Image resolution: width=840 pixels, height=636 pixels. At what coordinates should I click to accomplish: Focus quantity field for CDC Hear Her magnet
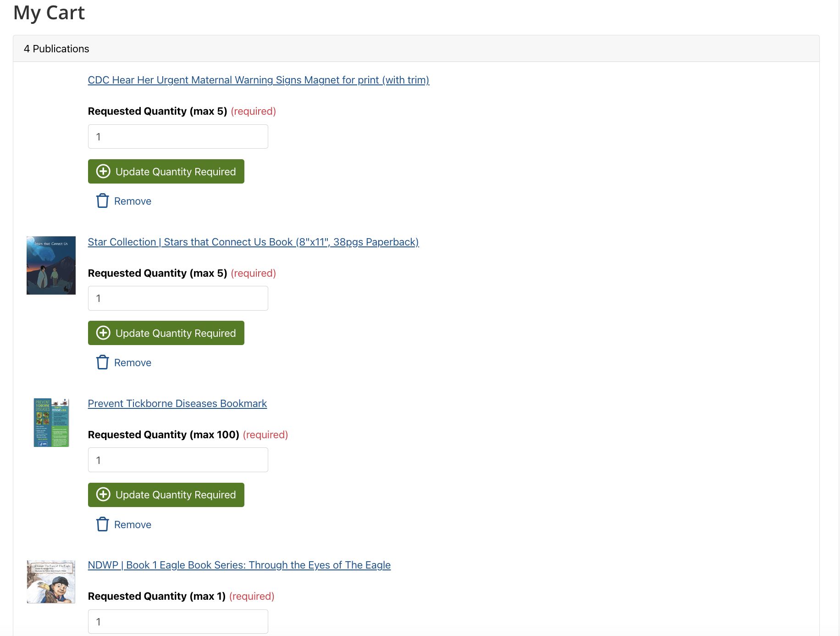pyautogui.click(x=178, y=137)
